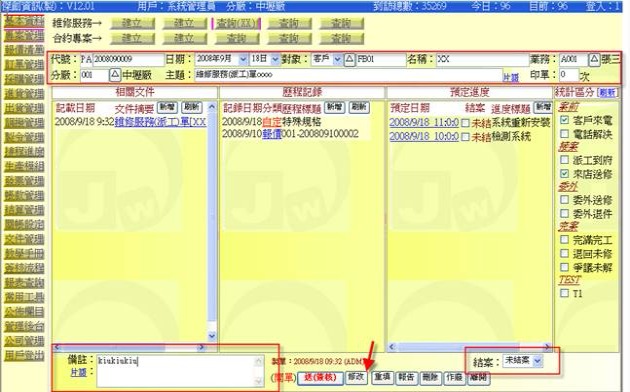Image resolution: width=630 pixels, height=392 pixels.
Task: Click 新增 icon in 預定進度 panel
Action: (543, 107)
